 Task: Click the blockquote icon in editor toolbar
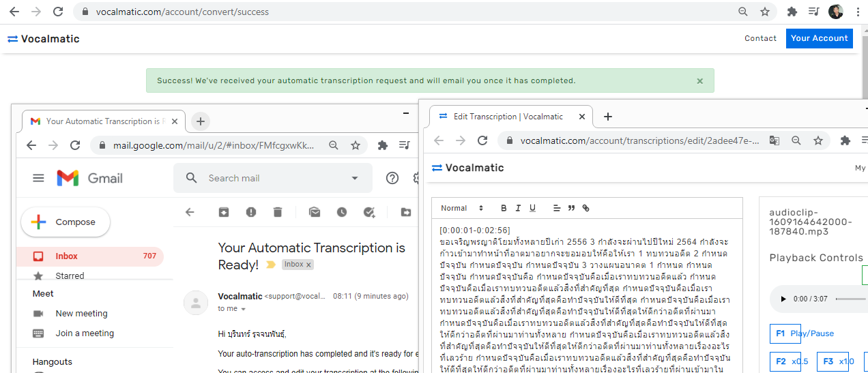click(x=571, y=208)
